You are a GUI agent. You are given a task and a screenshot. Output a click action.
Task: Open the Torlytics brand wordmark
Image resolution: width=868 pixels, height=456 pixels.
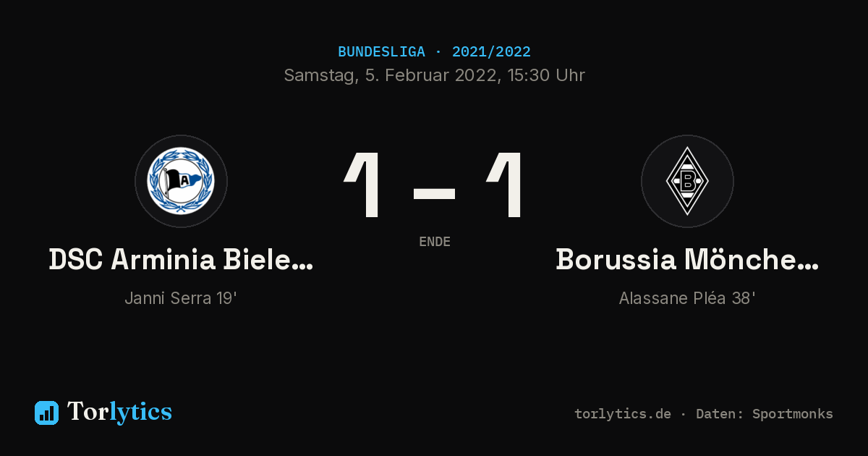click(119, 412)
